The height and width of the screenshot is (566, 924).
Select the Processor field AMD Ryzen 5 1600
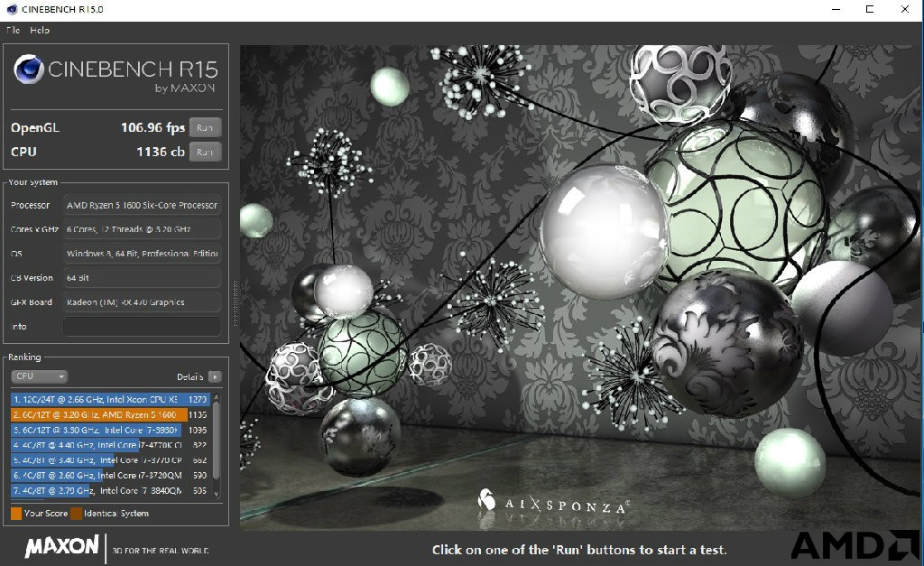click(142, 205)
